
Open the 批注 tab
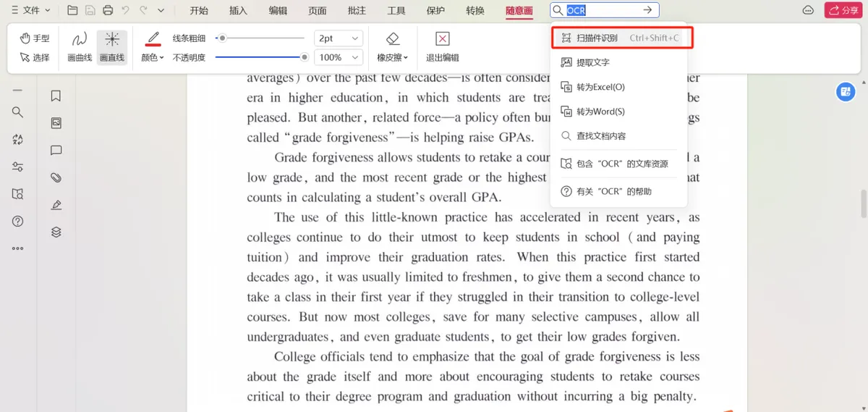coord(357,10)
